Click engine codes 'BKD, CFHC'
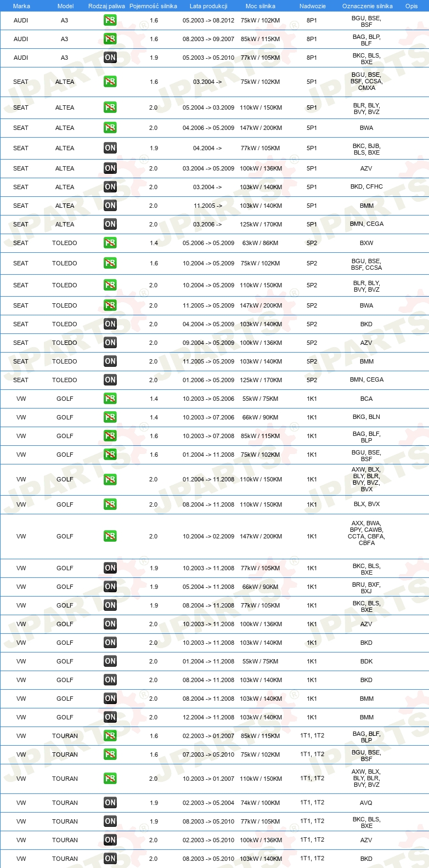This screenshot has height=868, width=429. pos(366,186)
